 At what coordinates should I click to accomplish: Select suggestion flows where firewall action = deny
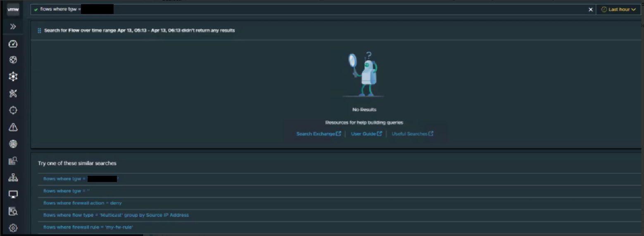click(83, 203)
